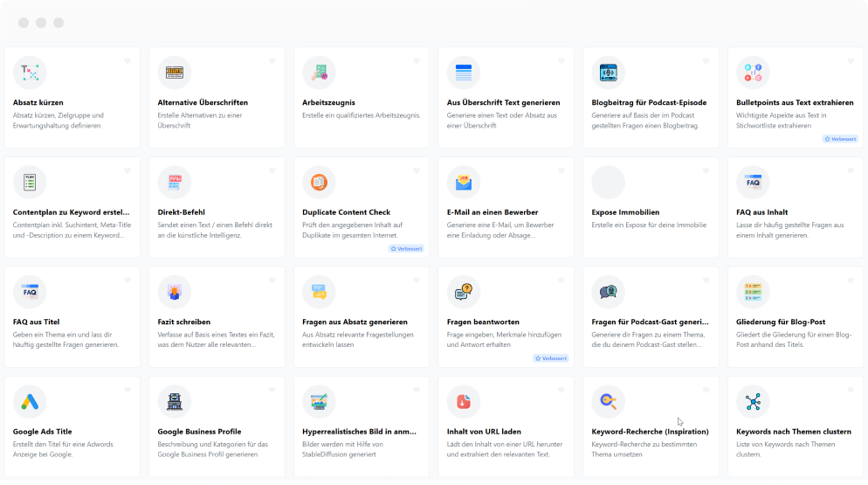Click the Gliederung für Blog-Post icon
This screenshot has height=485, width=868.
[x=753, y=292]
